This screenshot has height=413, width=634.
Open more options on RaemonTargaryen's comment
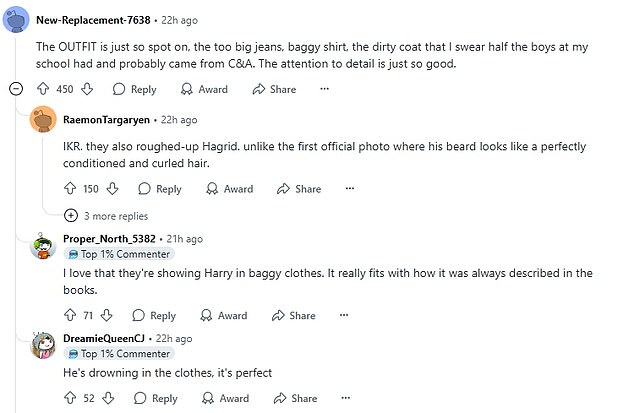(349, 189)
